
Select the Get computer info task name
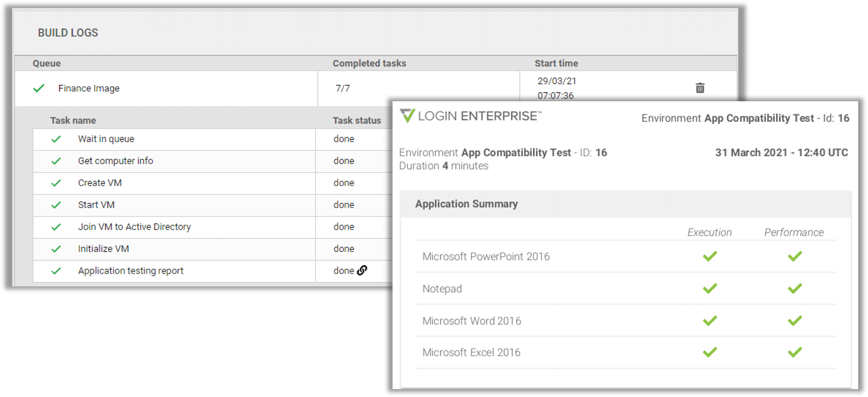(115, 161)
